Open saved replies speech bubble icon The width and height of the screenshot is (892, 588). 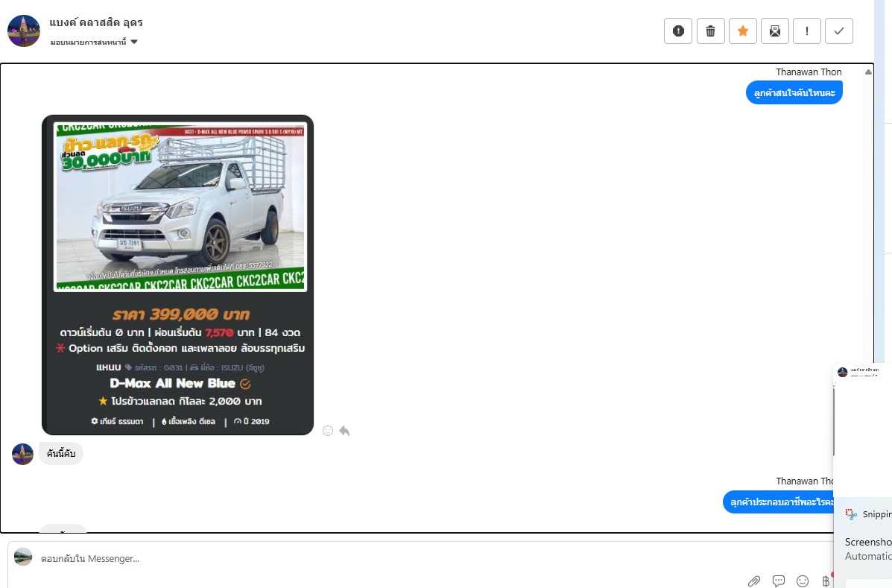coord(778,581)
